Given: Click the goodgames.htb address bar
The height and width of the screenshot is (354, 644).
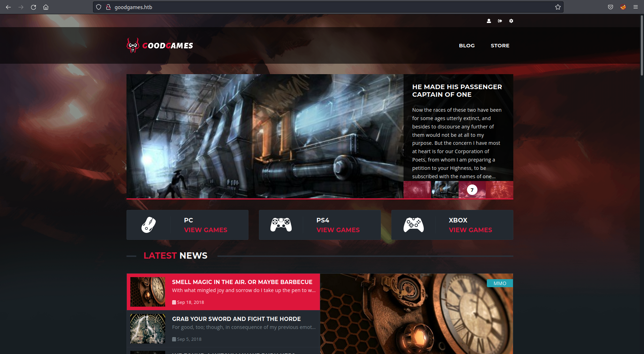Looking at the screenshot, I should 328,7.
